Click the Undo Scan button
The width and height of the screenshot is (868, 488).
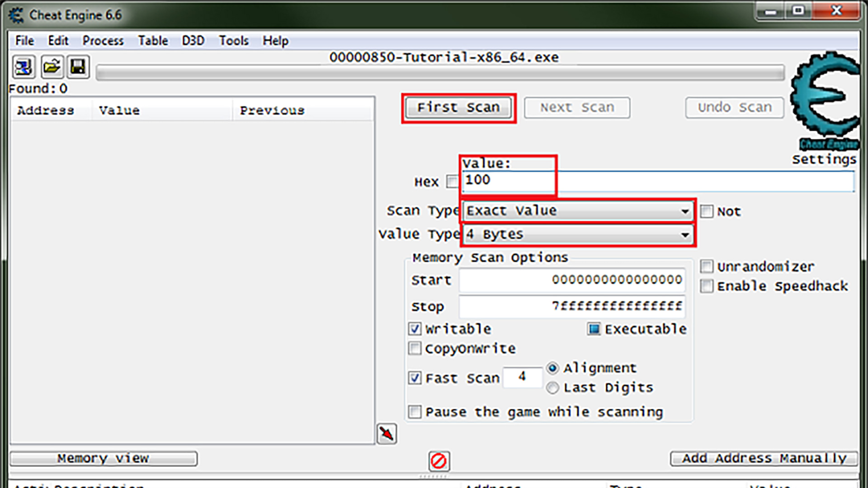[735, 108]
